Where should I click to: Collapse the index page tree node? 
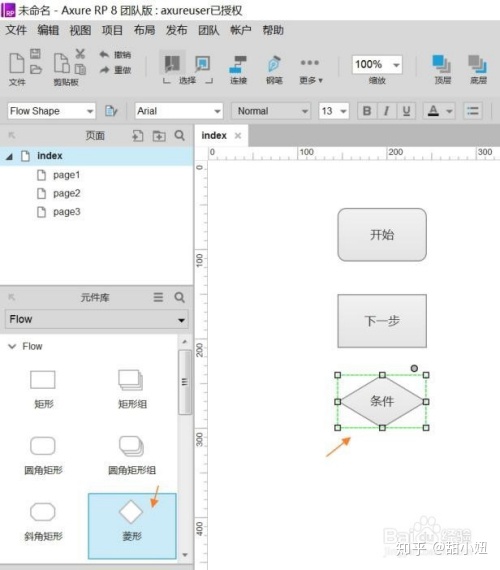9,156
